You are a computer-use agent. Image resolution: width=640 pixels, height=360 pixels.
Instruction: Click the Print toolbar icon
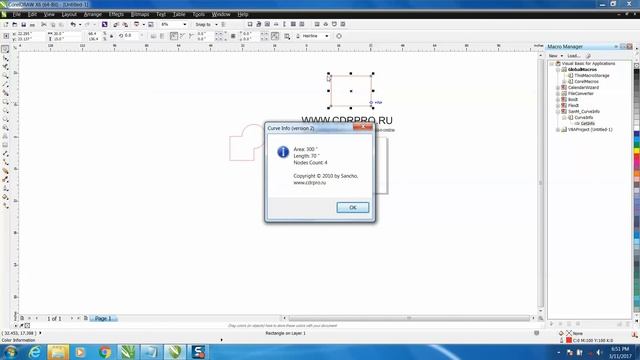(32, 24)
